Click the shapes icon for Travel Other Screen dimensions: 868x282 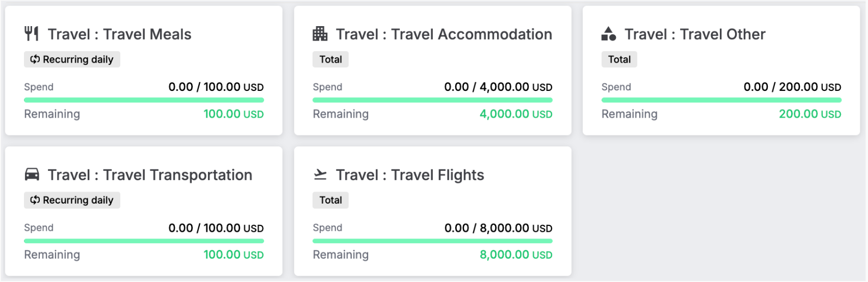pyautogui.click(x=609, y=34)
